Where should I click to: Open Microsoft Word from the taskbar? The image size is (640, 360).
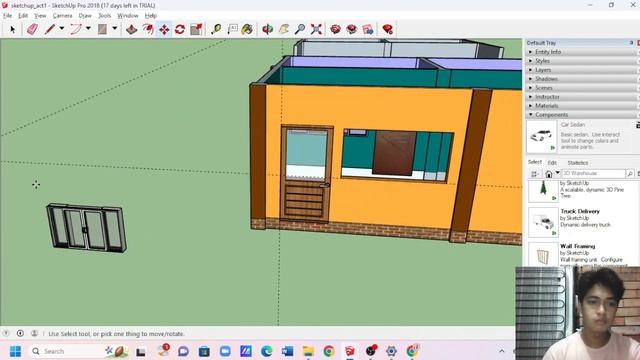point(287,351)
